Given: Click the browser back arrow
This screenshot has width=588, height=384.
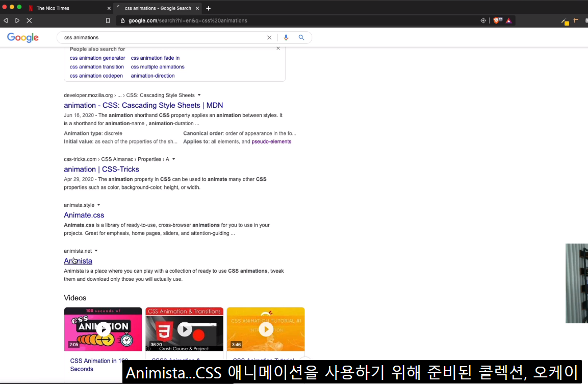Looking at the screenshot, I should click(x=6, y=20).
